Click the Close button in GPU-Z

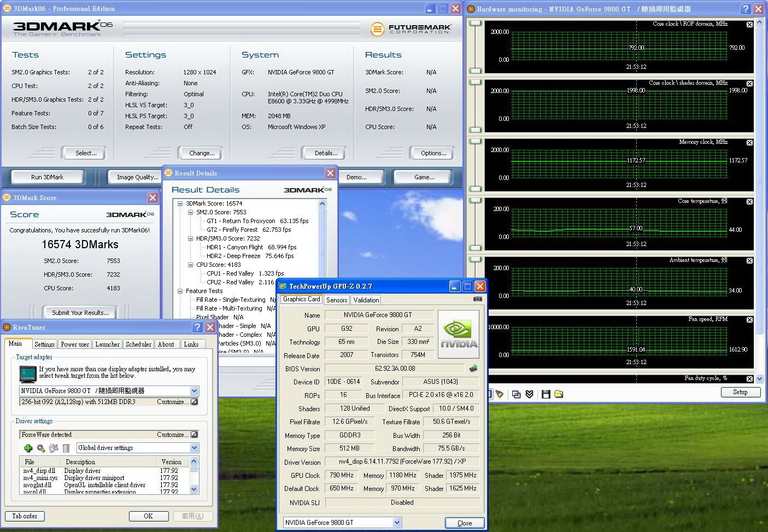pyautogui.click(x=465, y=523)
